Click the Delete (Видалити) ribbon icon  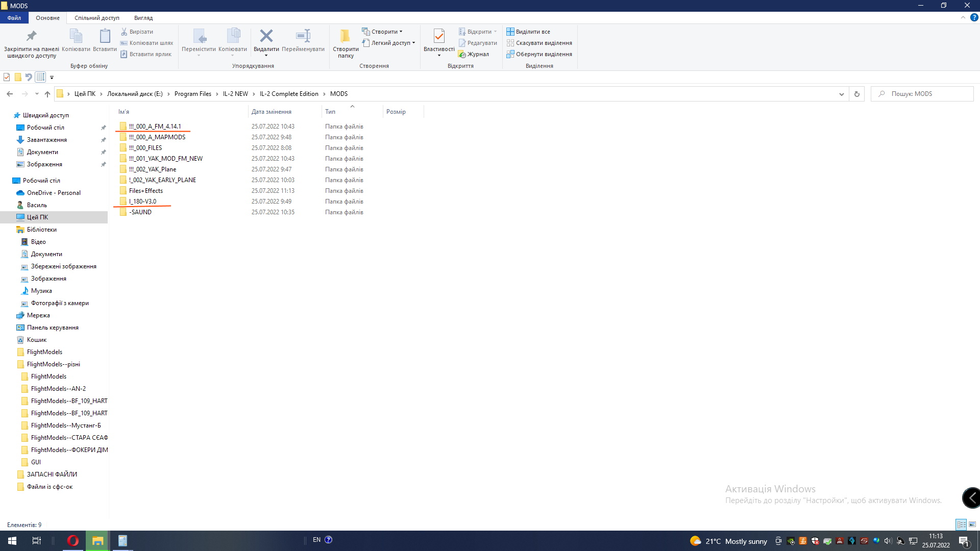pos(266,37)
